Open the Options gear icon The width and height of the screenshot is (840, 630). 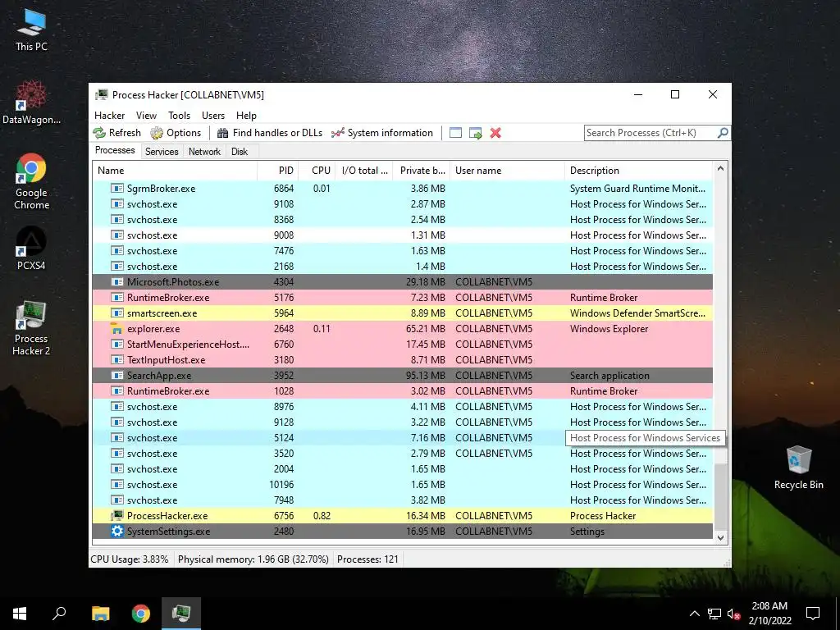point(157,133)
